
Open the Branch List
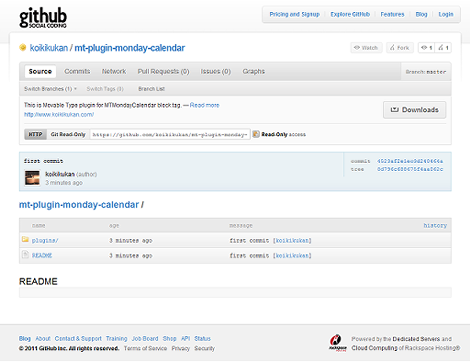(151, 89)
